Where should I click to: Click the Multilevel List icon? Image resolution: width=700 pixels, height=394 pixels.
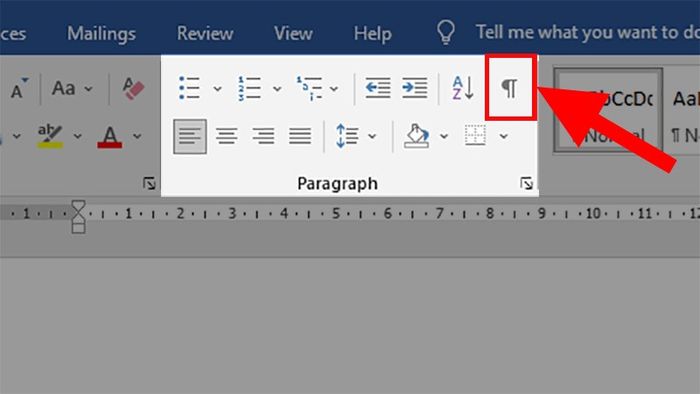(309, 88)
